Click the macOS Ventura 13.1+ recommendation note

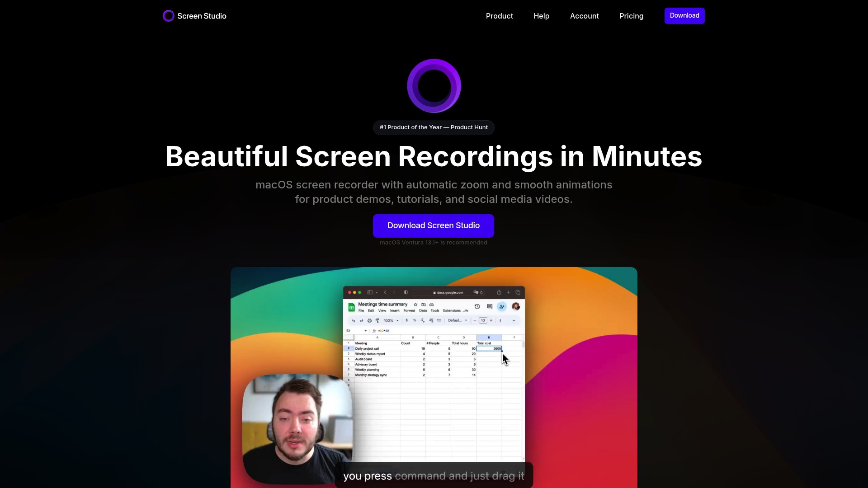pos(433,243)
